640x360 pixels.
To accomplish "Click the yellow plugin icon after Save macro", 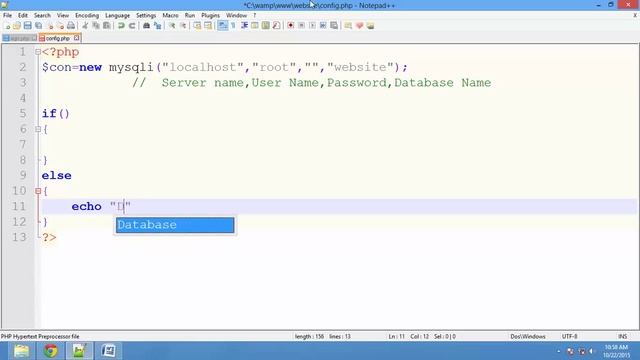I will [x=348, y=26].
